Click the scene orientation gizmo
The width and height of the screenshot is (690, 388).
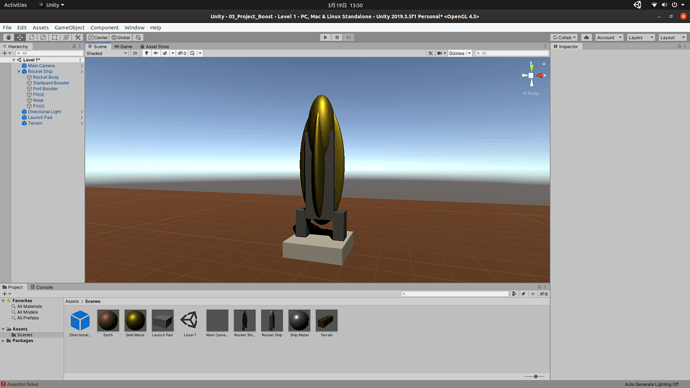pos(532,75)
